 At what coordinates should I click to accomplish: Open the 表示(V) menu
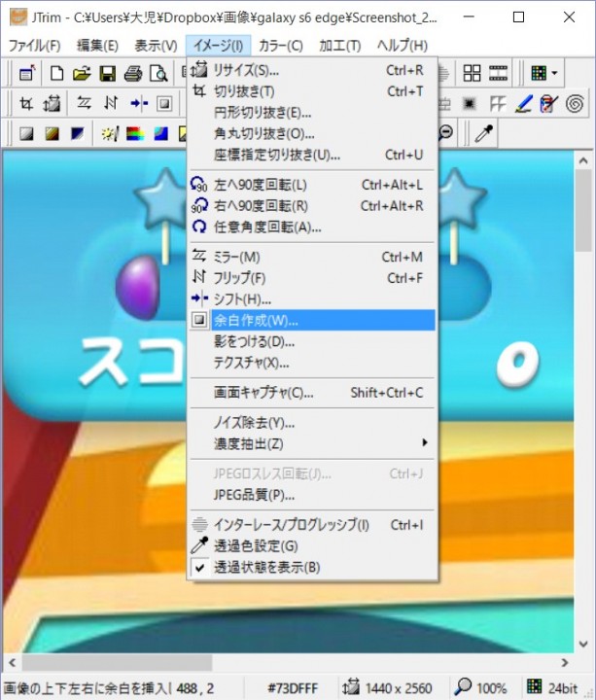coord(156,46)
